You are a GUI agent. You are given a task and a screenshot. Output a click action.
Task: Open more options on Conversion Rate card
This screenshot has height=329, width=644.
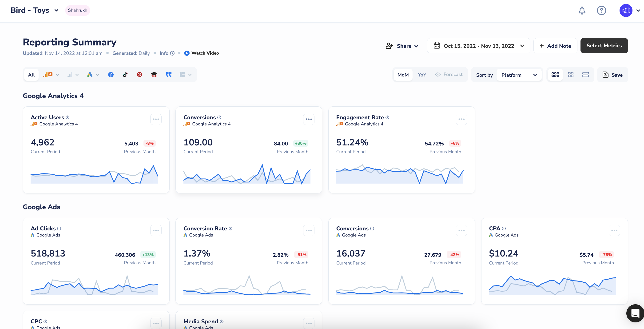[309, 230]
